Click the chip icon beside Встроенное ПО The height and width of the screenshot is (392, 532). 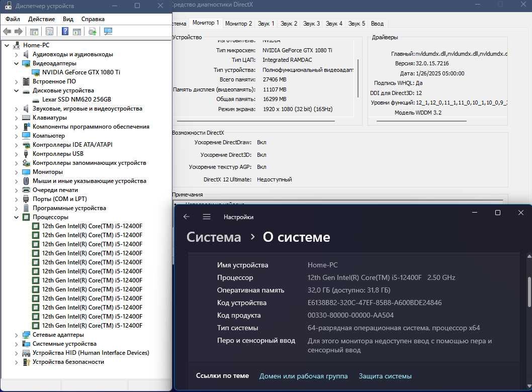pyautogui.click(x=26, y=81)
